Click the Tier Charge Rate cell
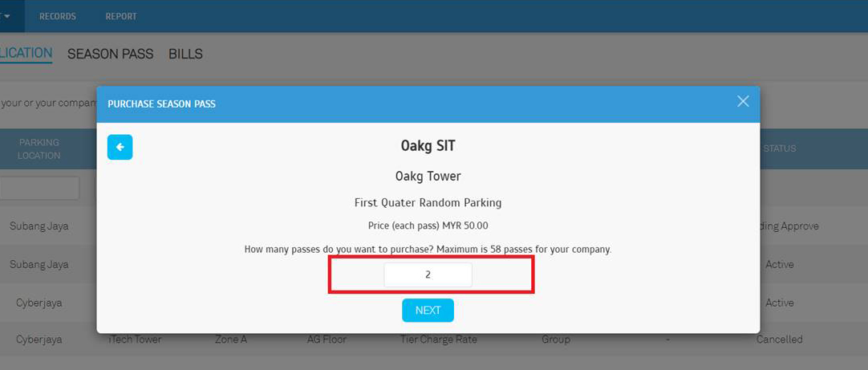Viewport: 868px width, 370px height. [x=439, y=340]
